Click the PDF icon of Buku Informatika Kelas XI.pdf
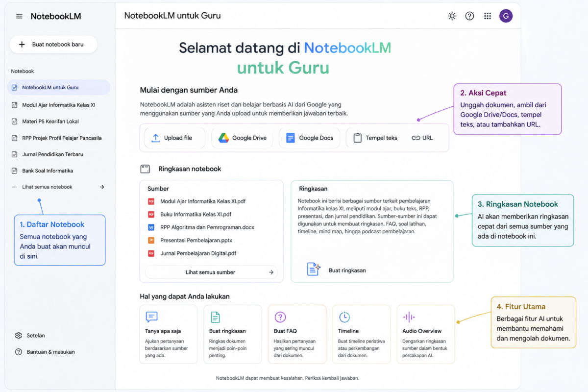 (151, 214)
